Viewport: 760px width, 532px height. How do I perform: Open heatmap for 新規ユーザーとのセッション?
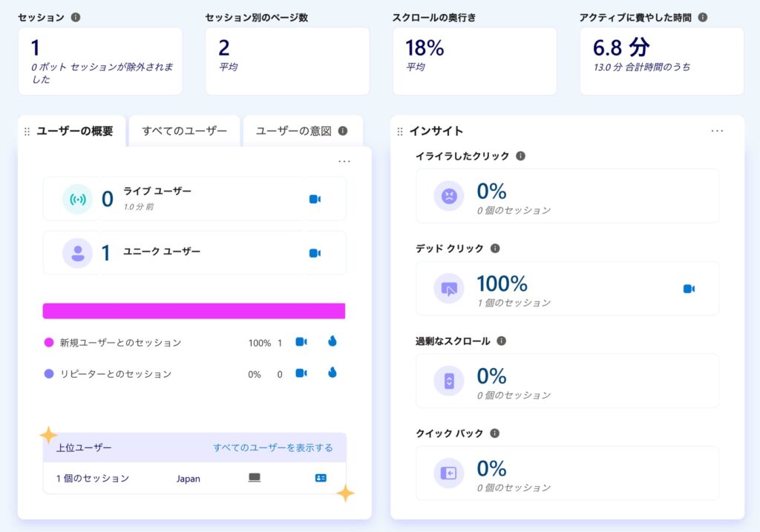tap(332, 342)
